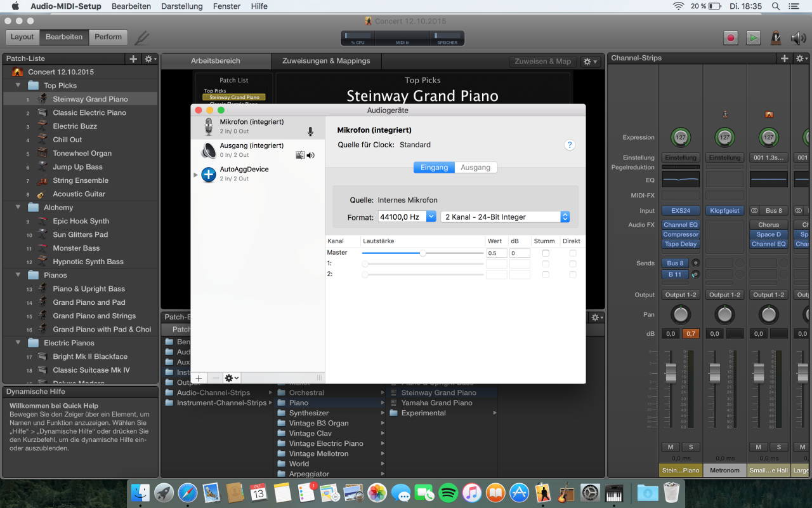Click the green play button in toolbar
812x508 pixels.
[753, 37]
